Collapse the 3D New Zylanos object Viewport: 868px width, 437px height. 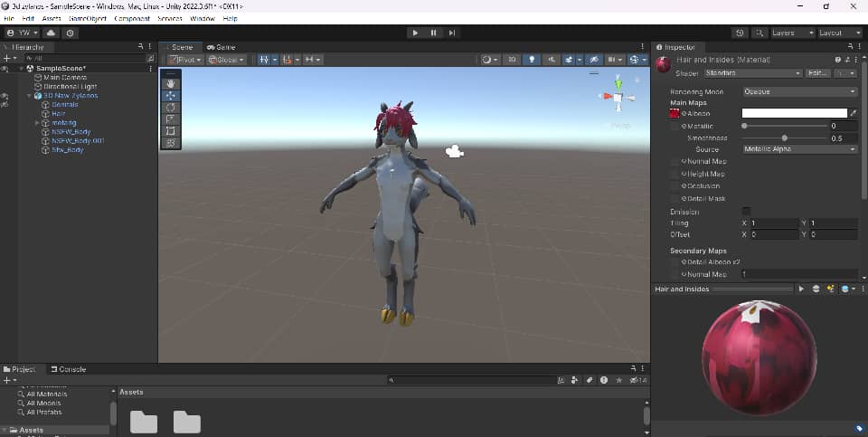point(29,96)
